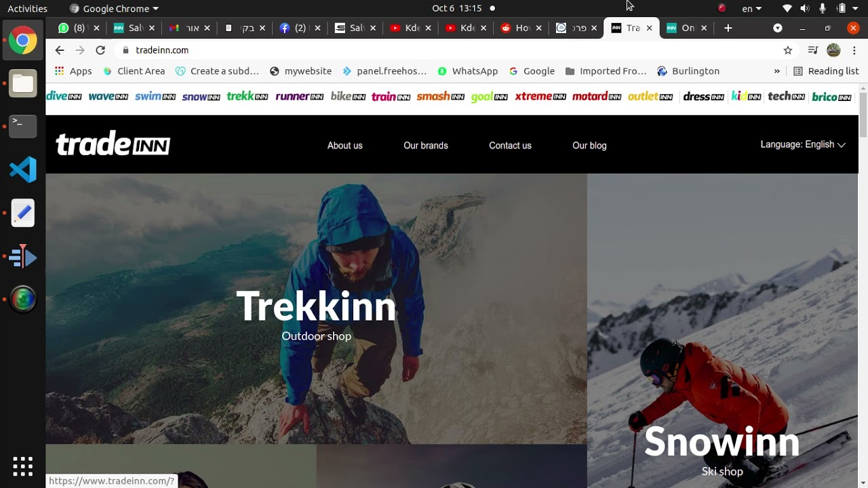Open the techinn store logo link

point(786,97)
